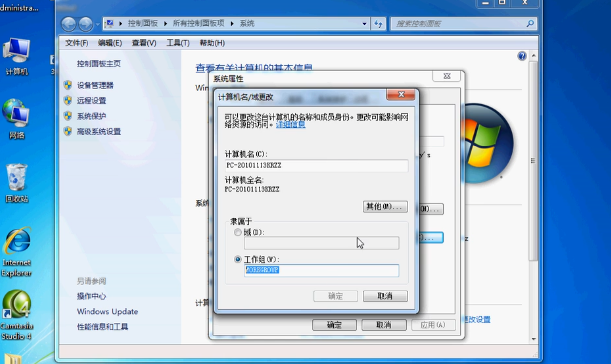Screen dimensions: 611x364
Task: Open 控制面板主页 link
Action: 98,64
